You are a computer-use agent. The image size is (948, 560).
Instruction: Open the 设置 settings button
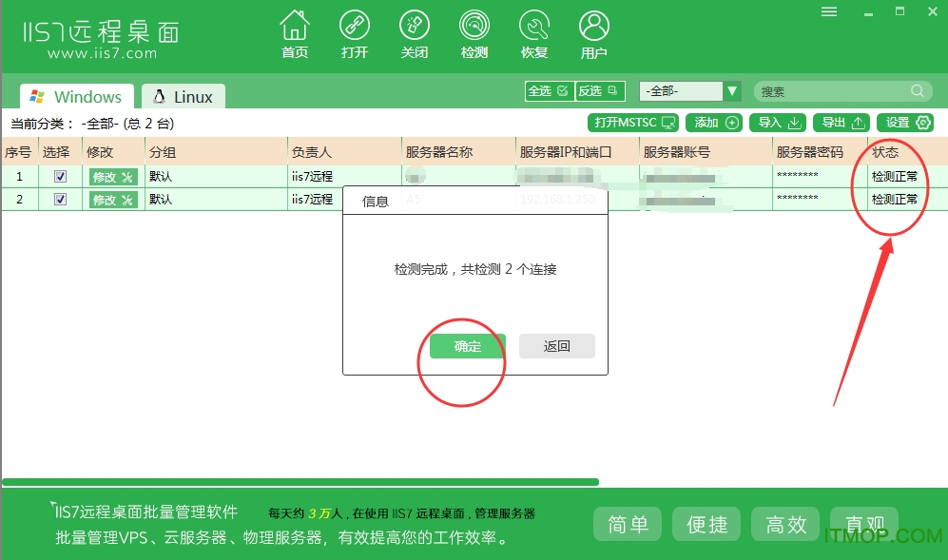910,123
